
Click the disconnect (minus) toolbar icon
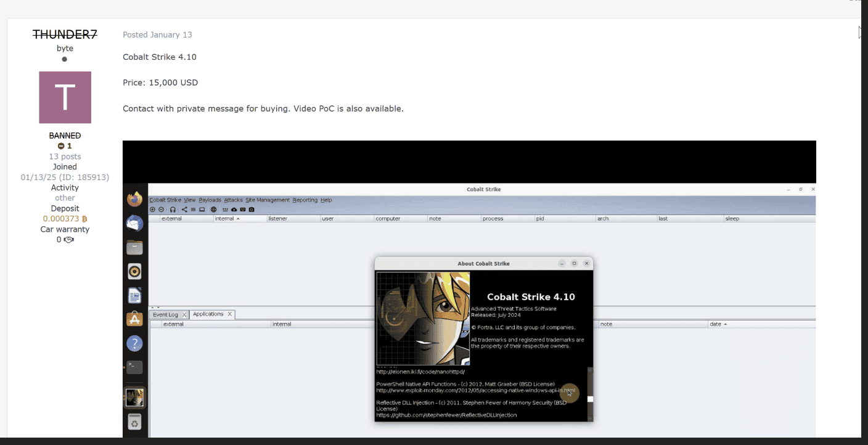pos(162,210)
